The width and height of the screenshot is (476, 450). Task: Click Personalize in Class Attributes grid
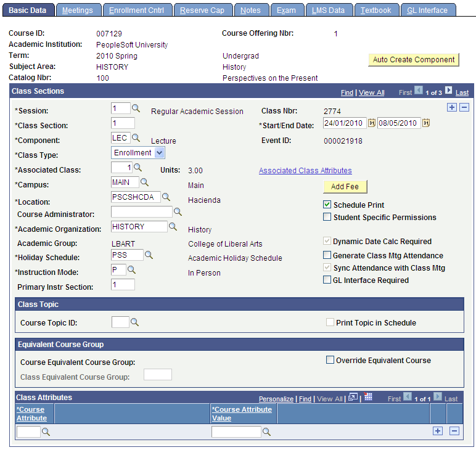(x=276, y=399)
